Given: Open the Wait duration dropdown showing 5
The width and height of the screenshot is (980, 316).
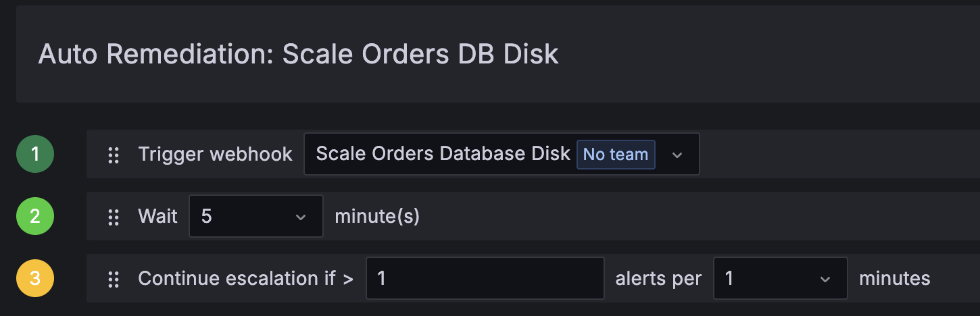Looking at the screenshot, I should (x=247, y=217).
